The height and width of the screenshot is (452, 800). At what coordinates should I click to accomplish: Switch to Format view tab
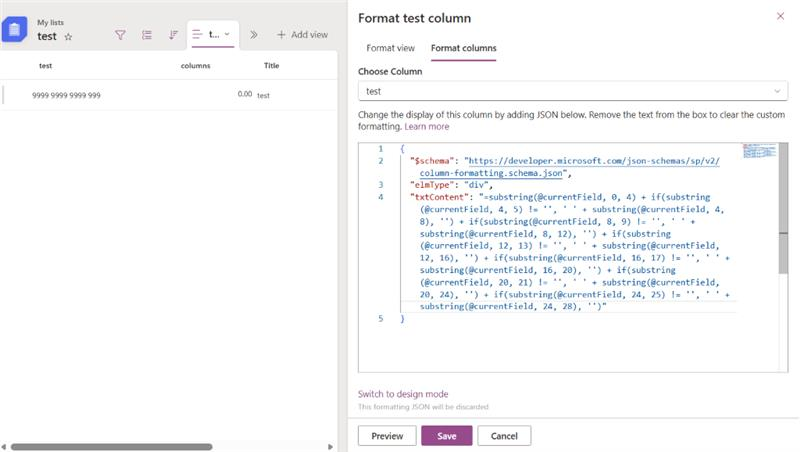coord(390,48)
